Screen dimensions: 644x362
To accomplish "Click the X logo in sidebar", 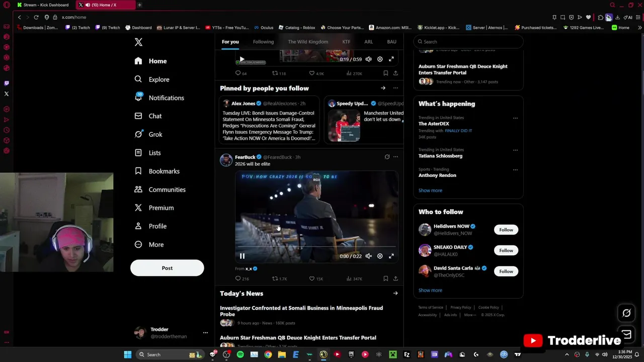I will (x=138, y=42).
